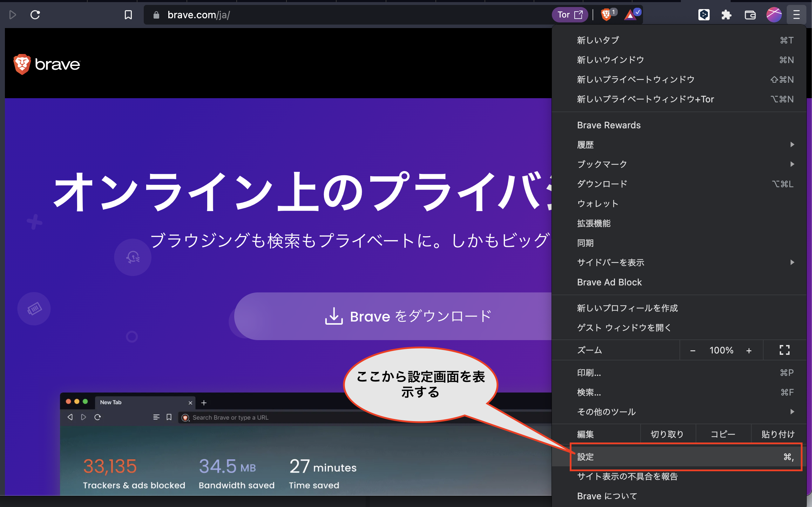Click the brave logo on the webpage

47,64
